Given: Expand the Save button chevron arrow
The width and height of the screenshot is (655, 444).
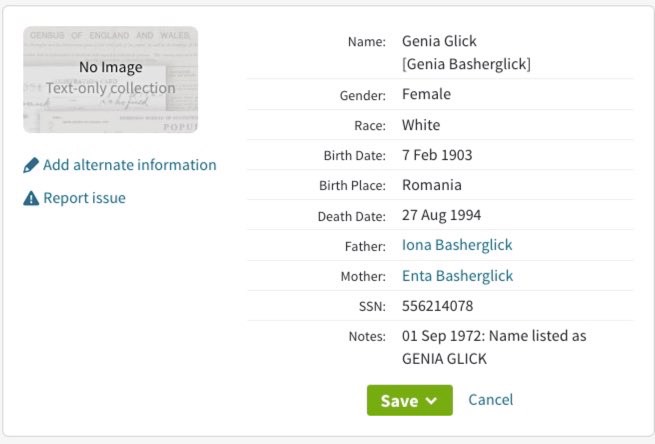Looking at the screenshot, I should pos(432,401).
